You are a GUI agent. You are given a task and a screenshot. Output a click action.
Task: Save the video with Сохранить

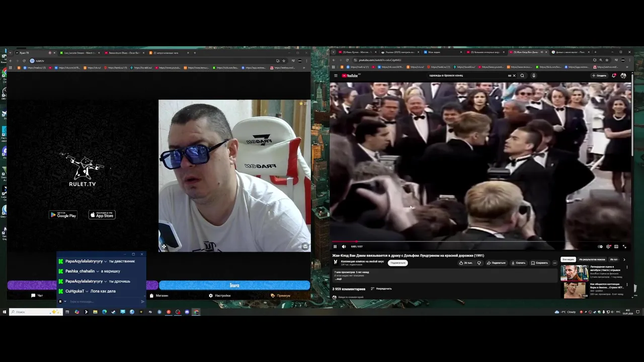pyautogui.click(x=539, y=262)
